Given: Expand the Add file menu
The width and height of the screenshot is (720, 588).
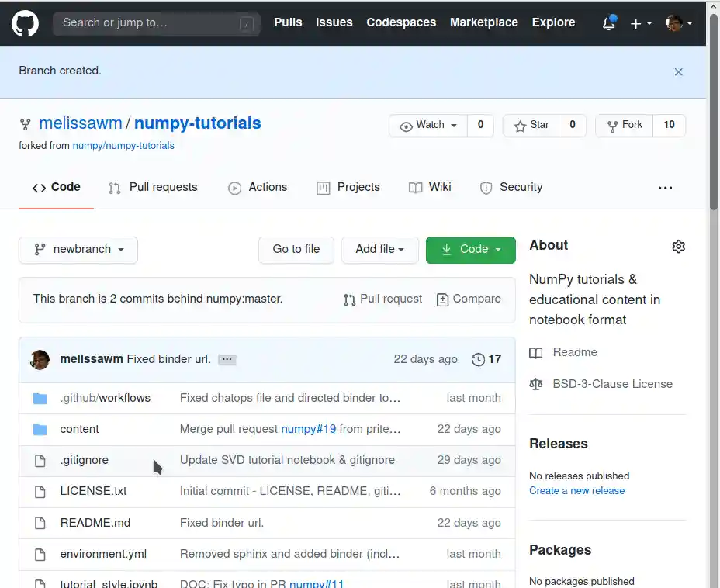Looking at the screenshot, I should (x=379, y=250).
